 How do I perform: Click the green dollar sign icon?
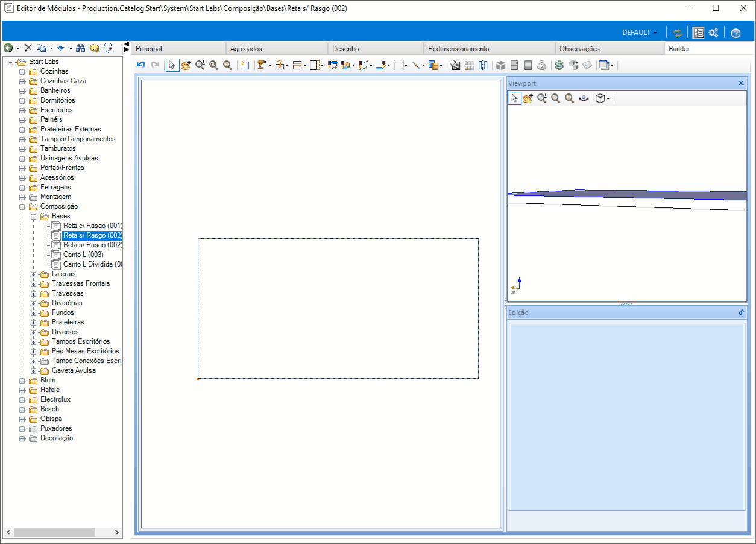(x=559, y=65)
